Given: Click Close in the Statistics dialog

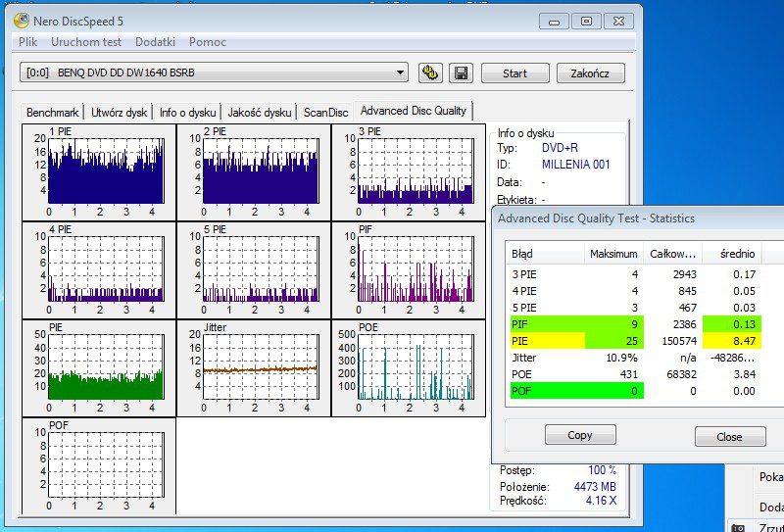Looking at the screenshot, I should pyautogui.click(x=729, y=437).
